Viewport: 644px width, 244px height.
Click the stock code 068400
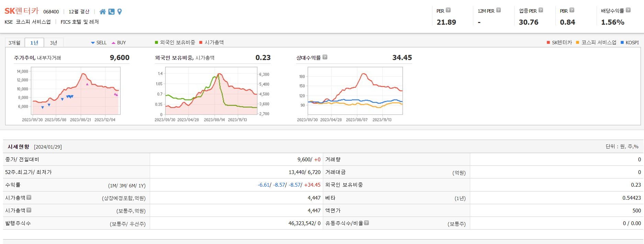tap(51, 12)
